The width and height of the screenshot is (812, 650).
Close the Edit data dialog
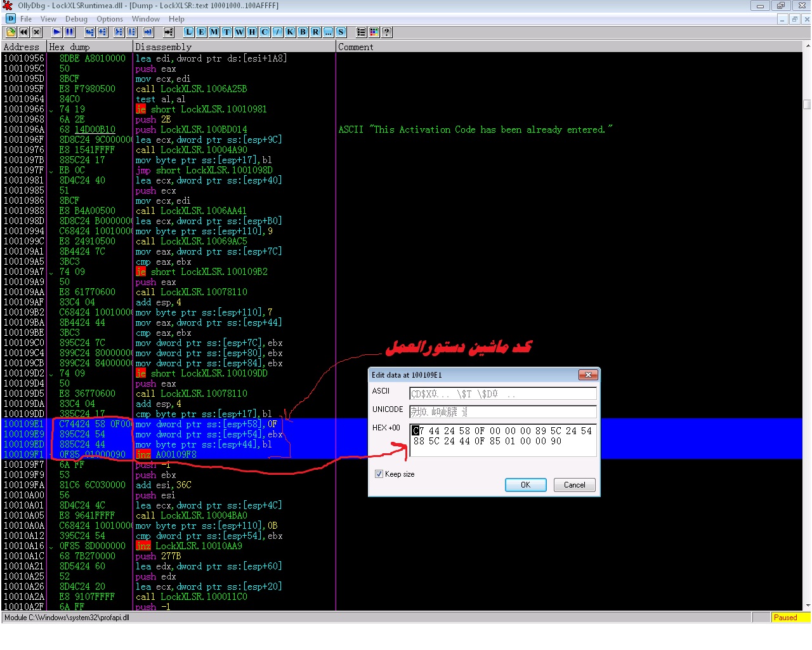coord(588,375)
